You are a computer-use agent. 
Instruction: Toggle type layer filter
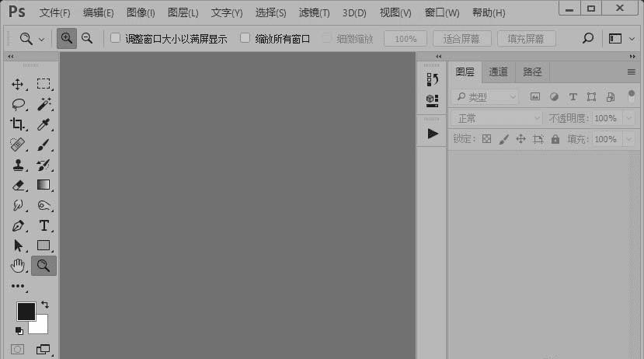(x=573, y=97)
